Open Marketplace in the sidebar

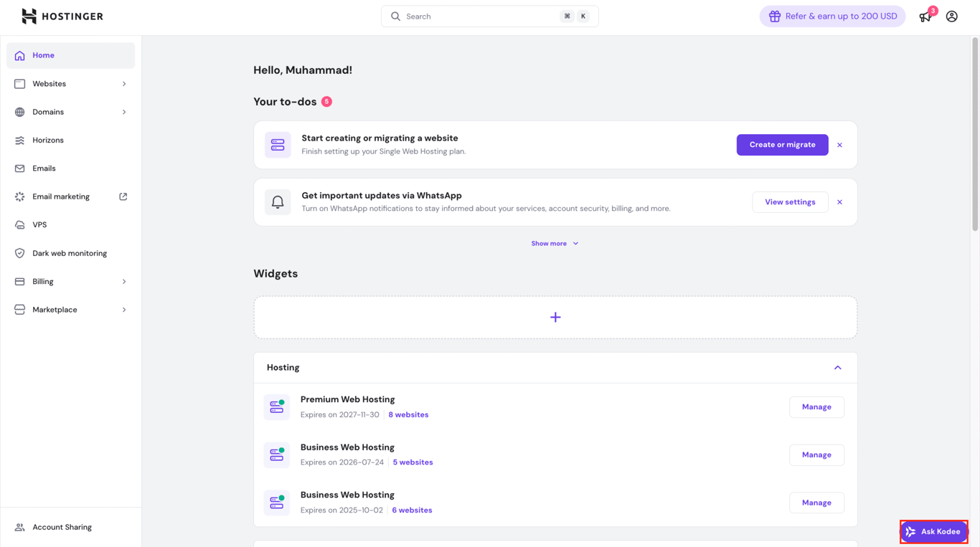(70, 310)
